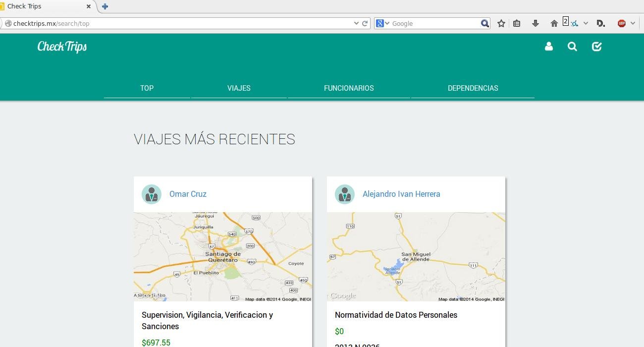Bookmark this page with star icon
Image resolution: width=644 pixels, height=347 pixels.
pos(501,23)
